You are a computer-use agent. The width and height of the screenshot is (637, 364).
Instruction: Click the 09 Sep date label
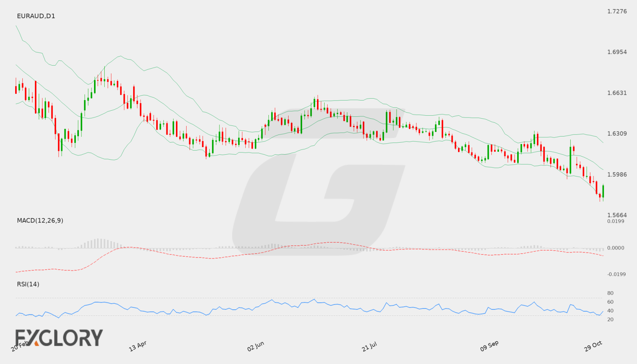point(489,346)
